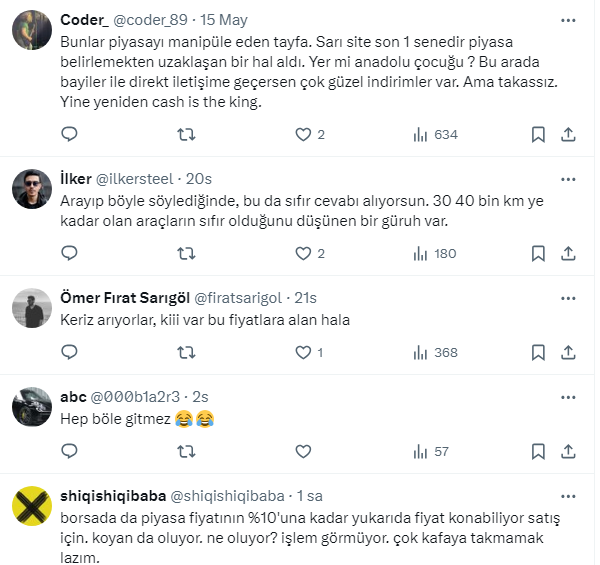Retweet Coder_'s post about piyasa
The image size is (600, 565).
[x=187, y=134]
